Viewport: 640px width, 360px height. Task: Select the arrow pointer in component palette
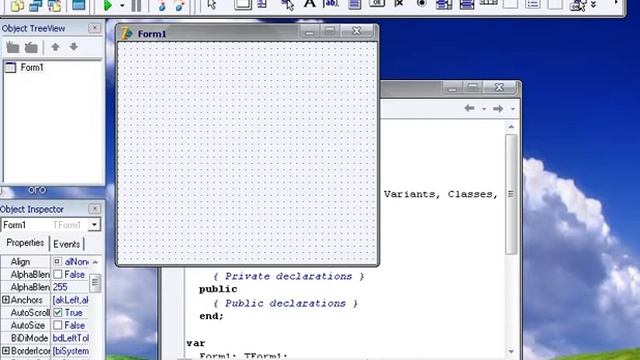tap(212, 4)
